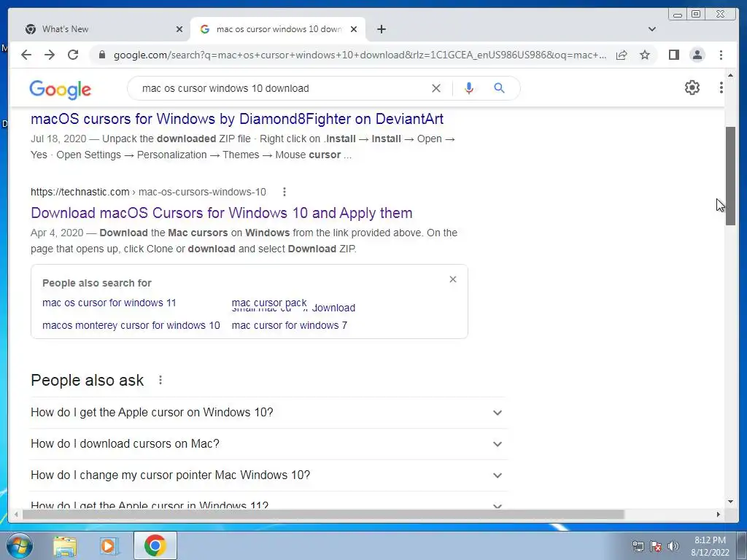Share this page icon in address bar
The image size is (747, 560).
(x=622, y=55)
